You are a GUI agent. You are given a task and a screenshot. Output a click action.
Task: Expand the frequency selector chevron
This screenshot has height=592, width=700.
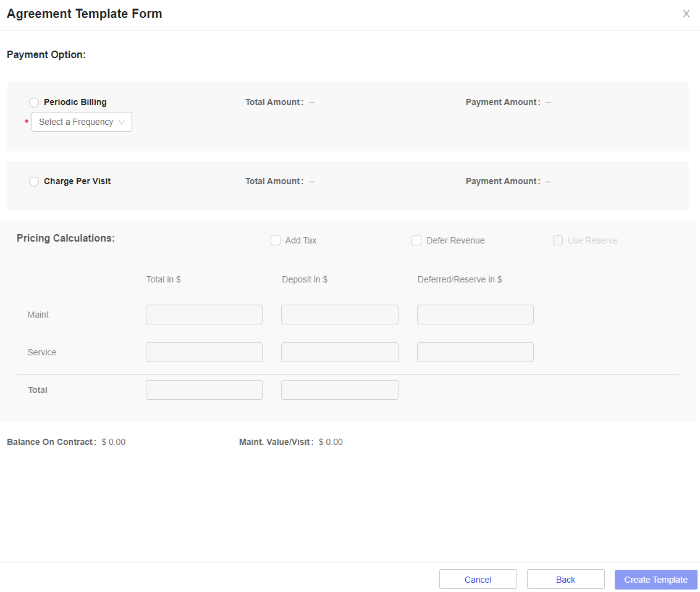[x=122, y=122]
